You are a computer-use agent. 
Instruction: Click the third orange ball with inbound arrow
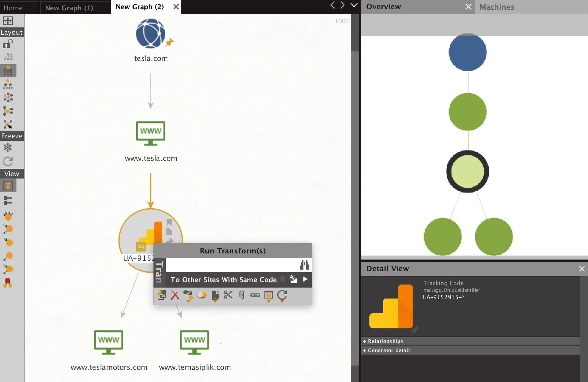[x=8, y=242]
